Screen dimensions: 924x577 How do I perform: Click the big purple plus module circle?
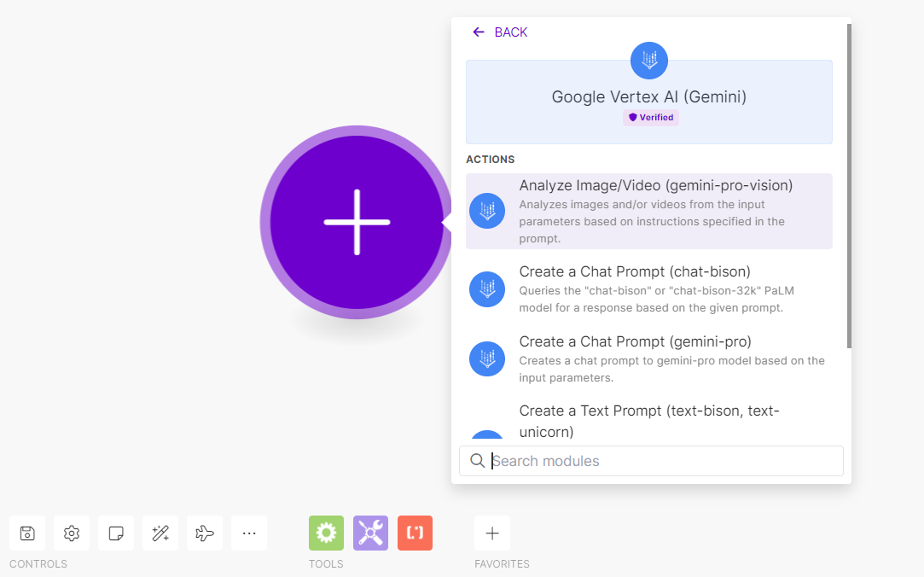[357, 222]
